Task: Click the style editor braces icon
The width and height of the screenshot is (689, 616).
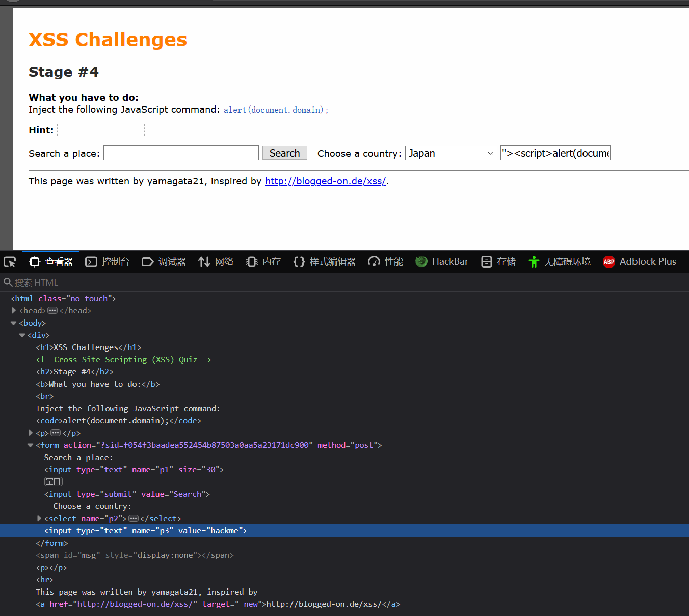Action: 299,262
